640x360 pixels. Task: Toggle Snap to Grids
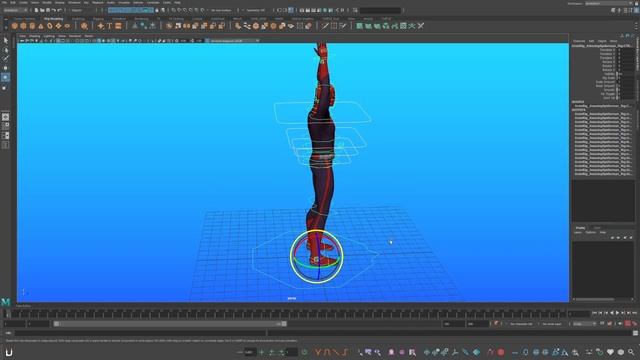tap(174, 10)
